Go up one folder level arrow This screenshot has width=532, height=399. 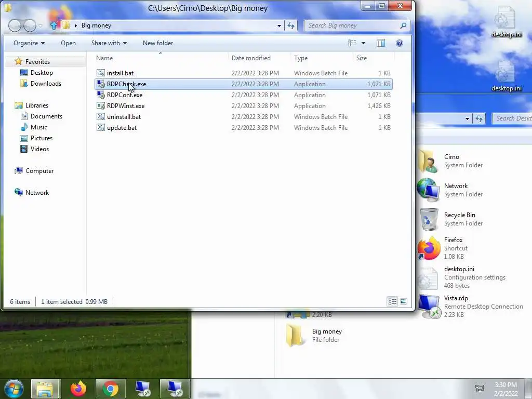pos(54,25)
